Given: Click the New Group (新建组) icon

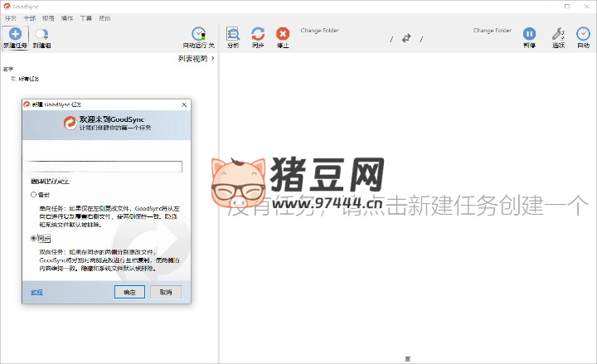Looking at the screenshot, I should coord(41,34).
